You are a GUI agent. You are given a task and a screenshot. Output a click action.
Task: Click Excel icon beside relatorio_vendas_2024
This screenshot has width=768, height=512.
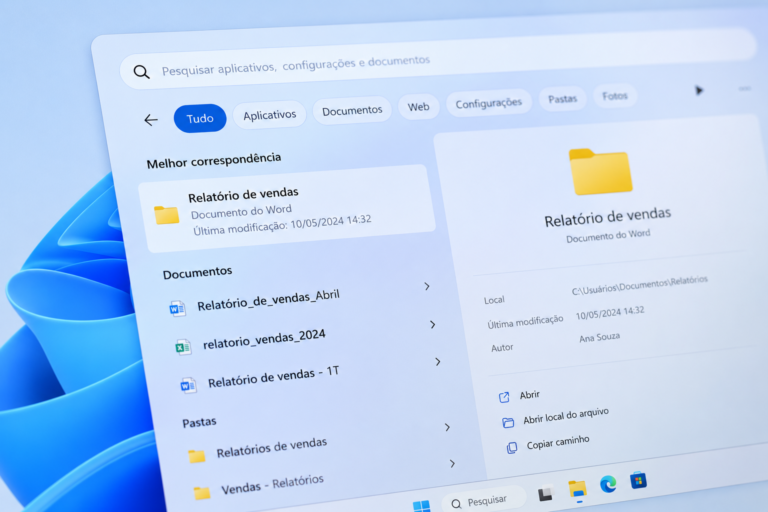tap(183, 347)
